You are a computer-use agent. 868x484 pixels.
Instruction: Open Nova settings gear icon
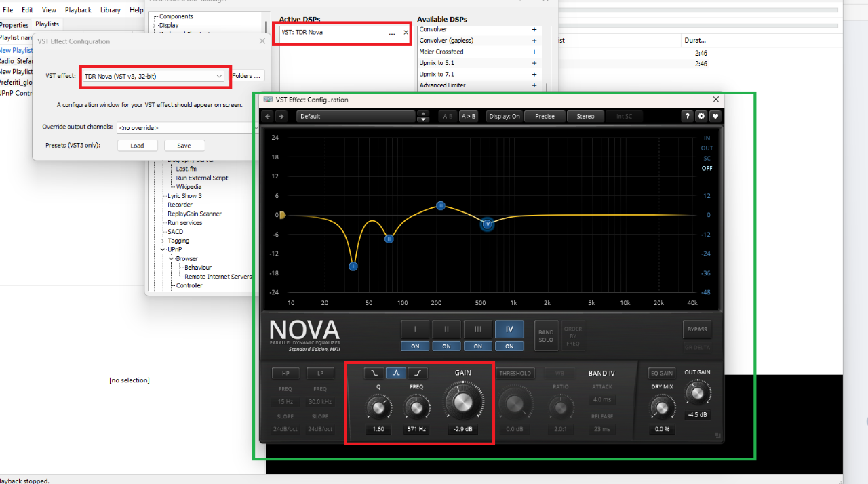pos(701,116)
